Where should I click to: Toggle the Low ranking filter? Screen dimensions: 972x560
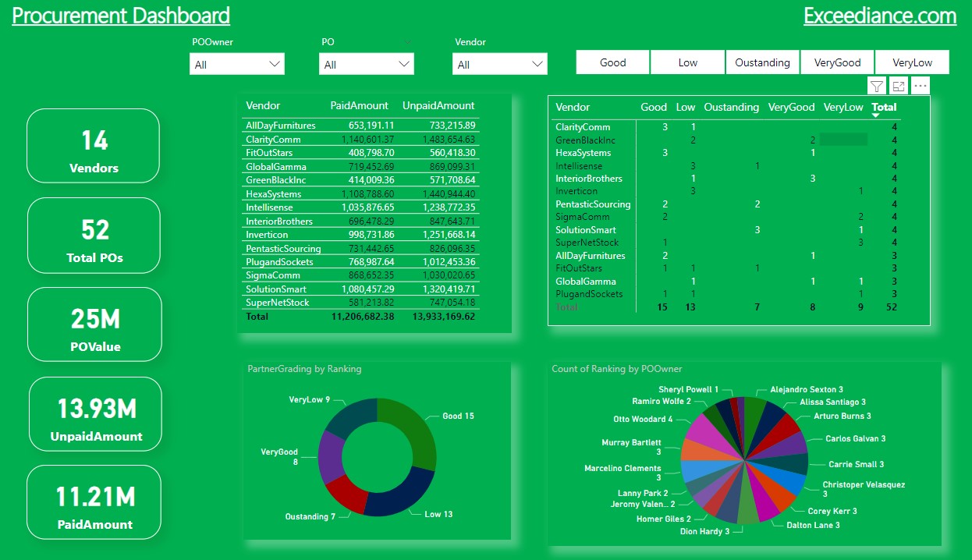(x=686, y=62)
